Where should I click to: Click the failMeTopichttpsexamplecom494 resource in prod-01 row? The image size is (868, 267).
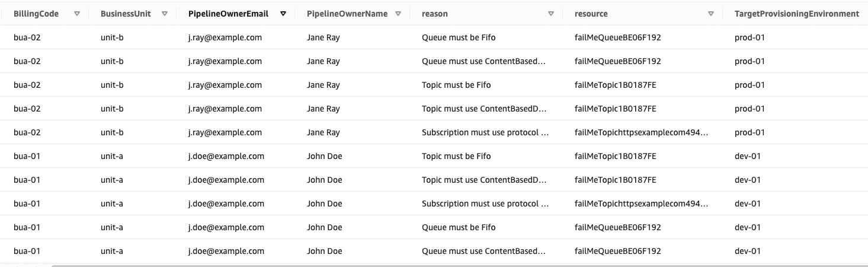pos(641,132)
